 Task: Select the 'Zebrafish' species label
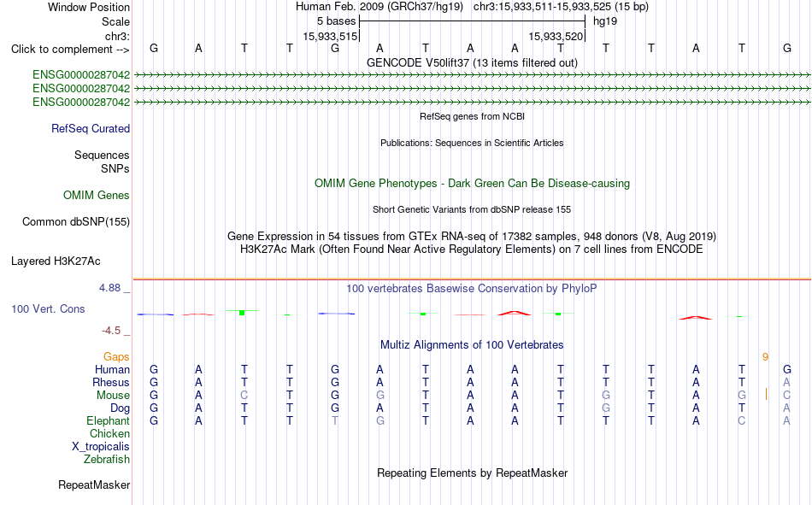[x=107, y=460]
